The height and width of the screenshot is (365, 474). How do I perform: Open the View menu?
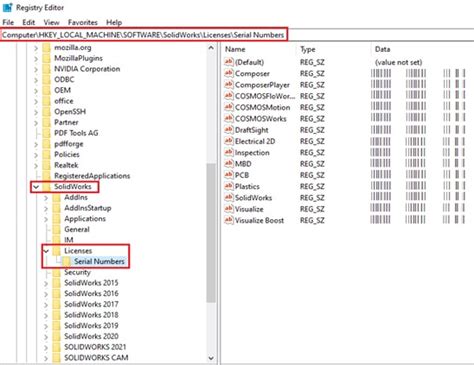52,22
